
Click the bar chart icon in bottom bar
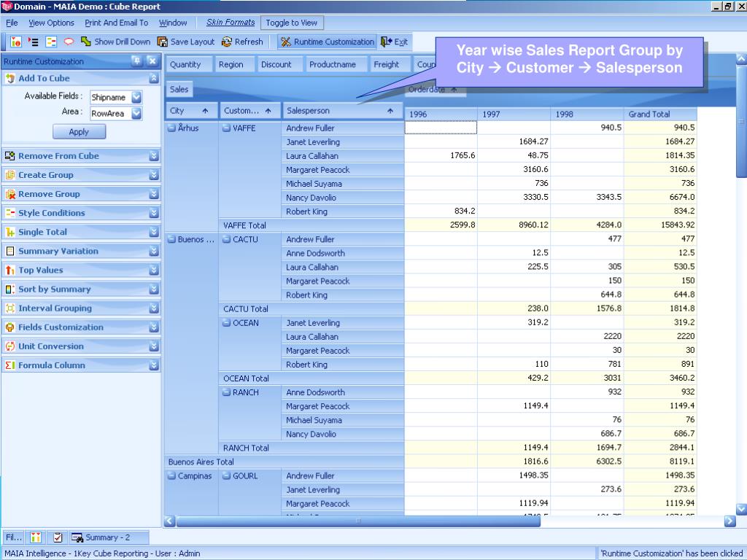36,537
